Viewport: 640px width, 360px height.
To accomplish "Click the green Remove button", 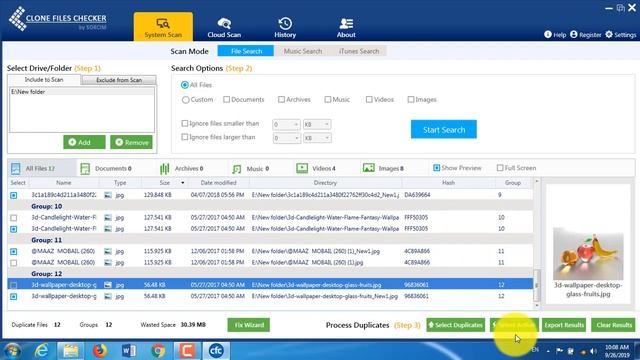I will click(x=131, y=142).
